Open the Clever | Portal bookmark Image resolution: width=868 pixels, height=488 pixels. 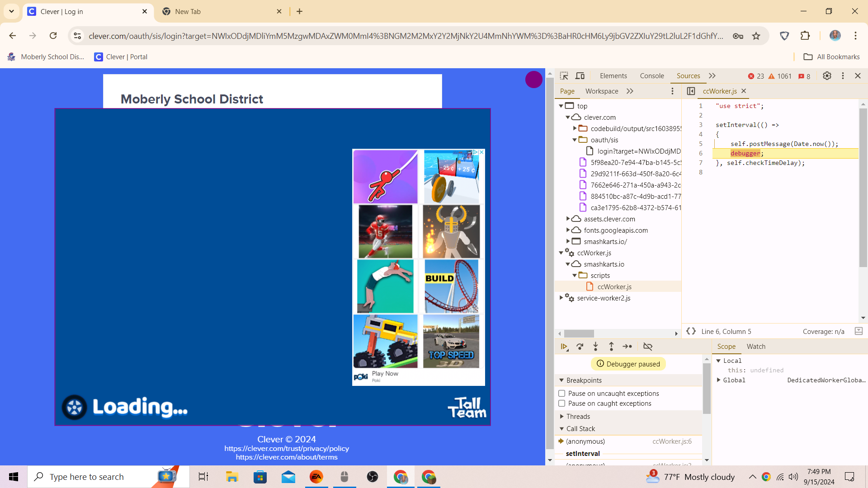[x=121, y=57]
